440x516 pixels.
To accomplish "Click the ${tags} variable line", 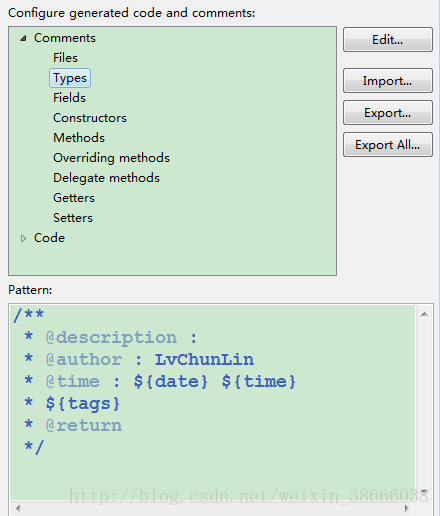I will point(72,403).
